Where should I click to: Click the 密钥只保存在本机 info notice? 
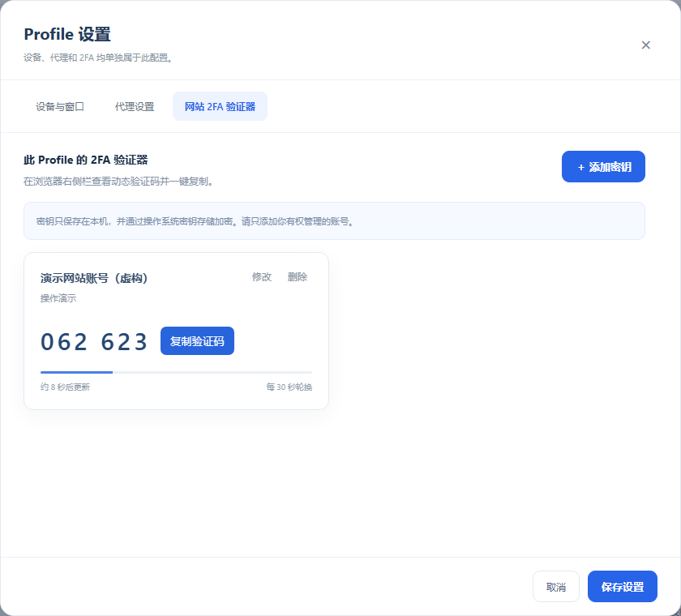pyautogui.click(x=334, y=221)
